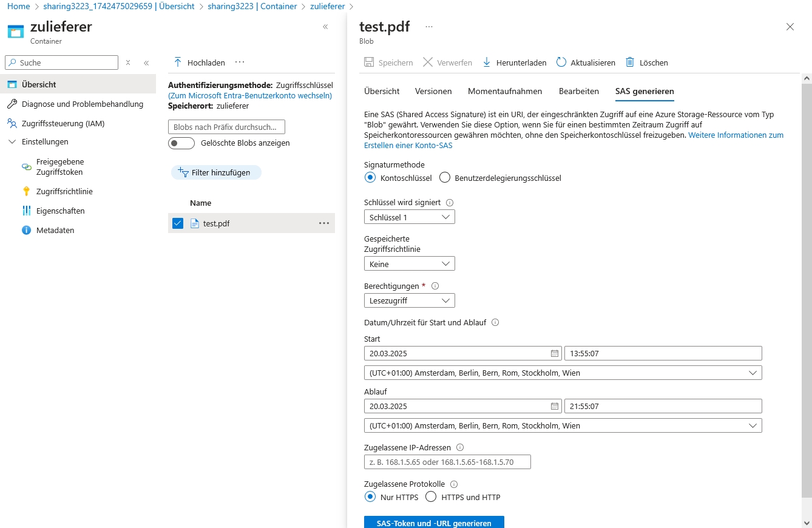
Task: Switch to the Versionen tab
Action: pos(433,91)
